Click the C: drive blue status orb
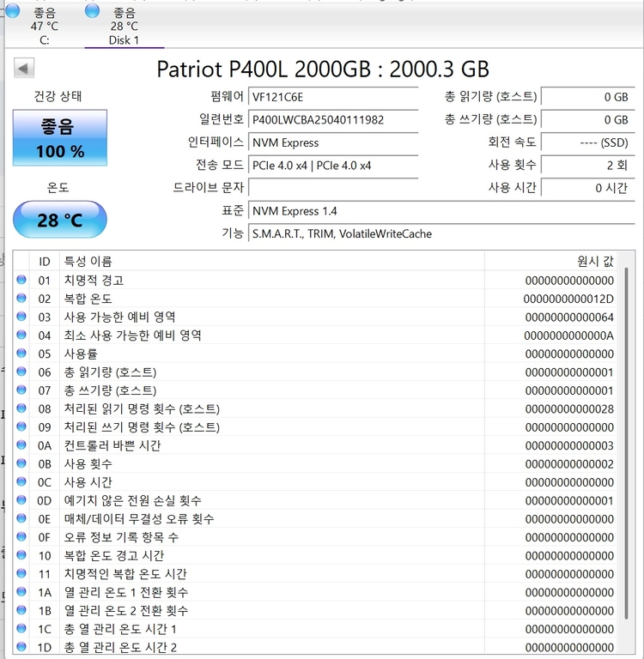Screen dimensions: 644x659 coord(13,11)
